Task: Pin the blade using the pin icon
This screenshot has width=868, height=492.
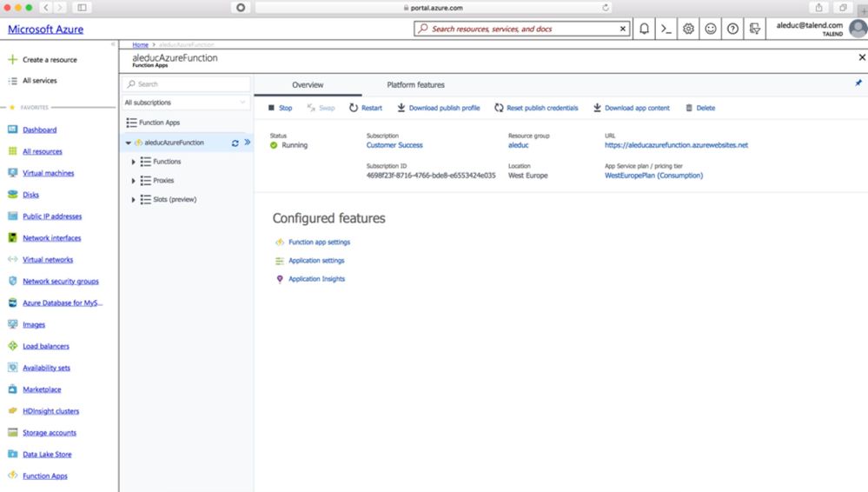Action: (858, 83)
